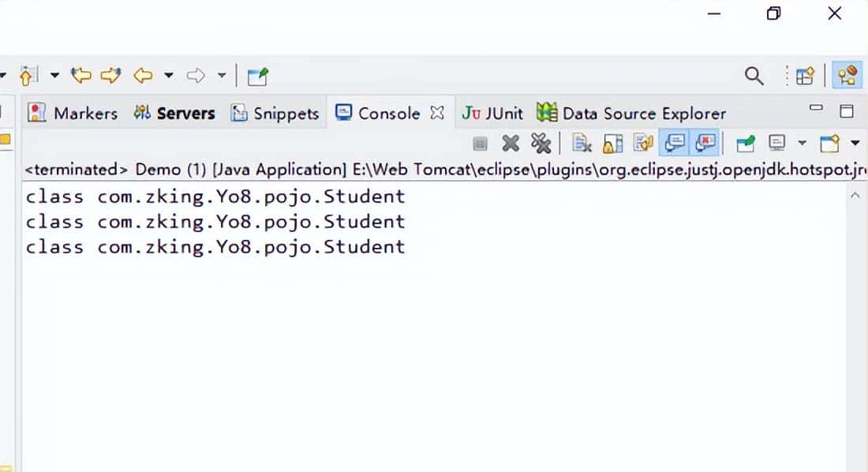868x472 pixels.
Task: Click the Pin Editor icon in toolbar
Action: [257, 76]
